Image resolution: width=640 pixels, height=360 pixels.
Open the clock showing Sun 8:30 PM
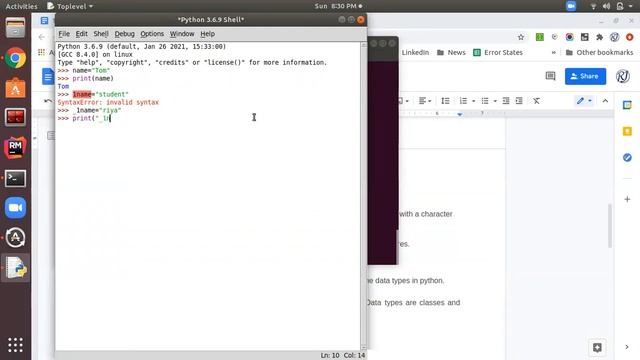(338, 6)
